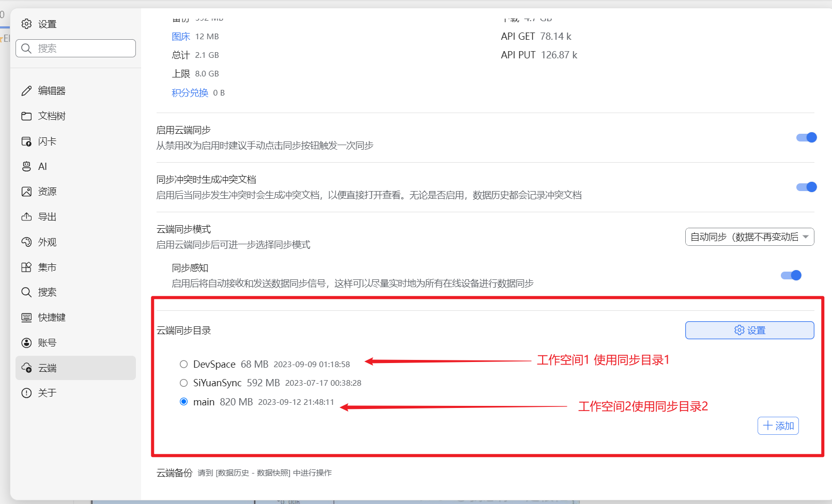Click the 820 MB size value

(236, 402)
